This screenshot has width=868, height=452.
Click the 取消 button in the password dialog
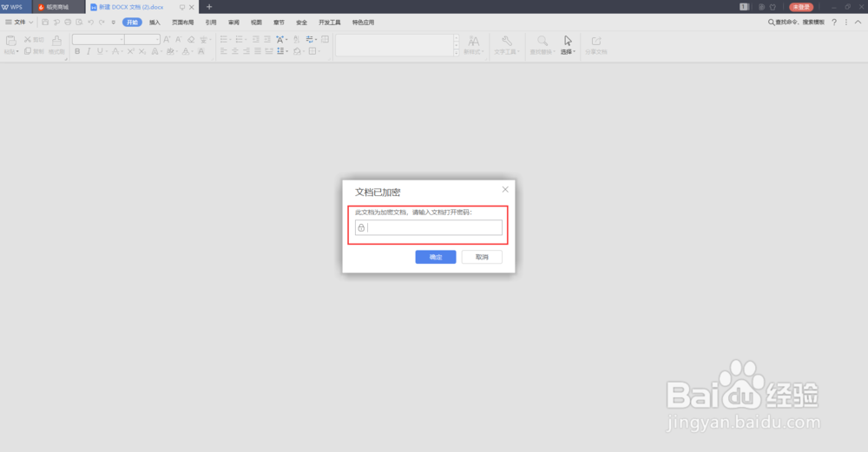pyautogui.click(x=482, y=257)
